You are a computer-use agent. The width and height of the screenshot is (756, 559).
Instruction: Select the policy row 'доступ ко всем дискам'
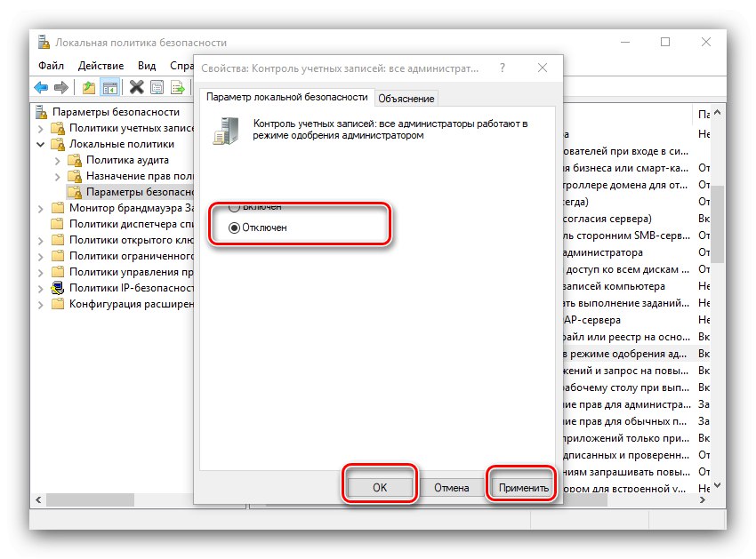click(637, 269)
